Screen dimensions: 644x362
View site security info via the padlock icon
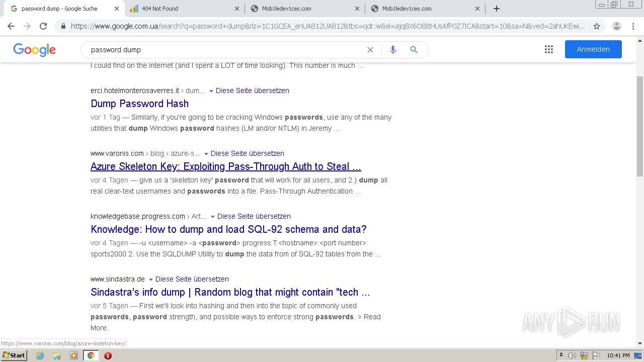pyautogui.click(x=63, y=26)
